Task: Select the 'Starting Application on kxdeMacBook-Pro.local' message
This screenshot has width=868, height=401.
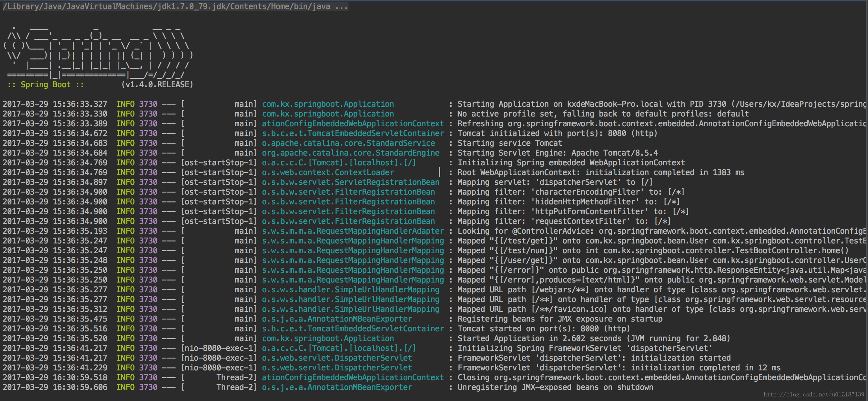Action: click(x=662, y=104)
